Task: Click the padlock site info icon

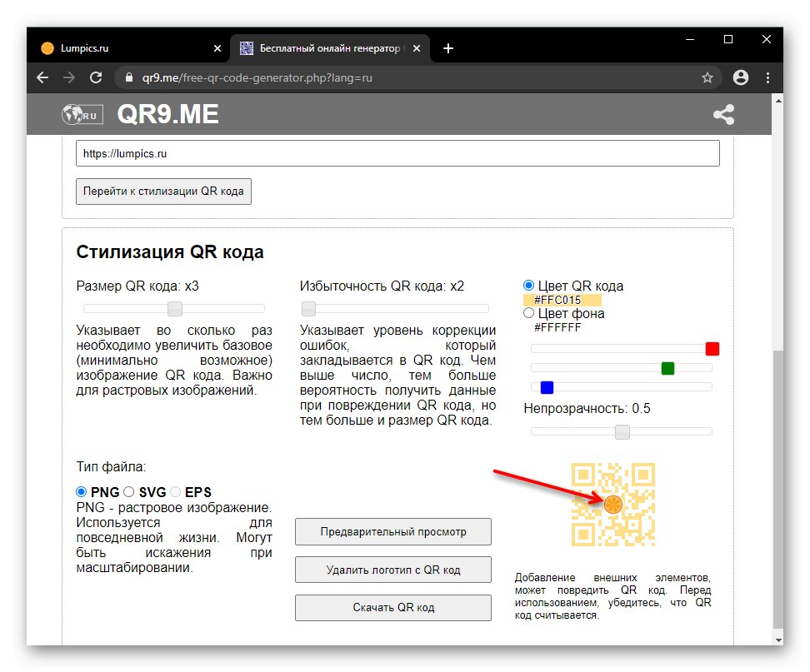Action: (x=129, y=78)
